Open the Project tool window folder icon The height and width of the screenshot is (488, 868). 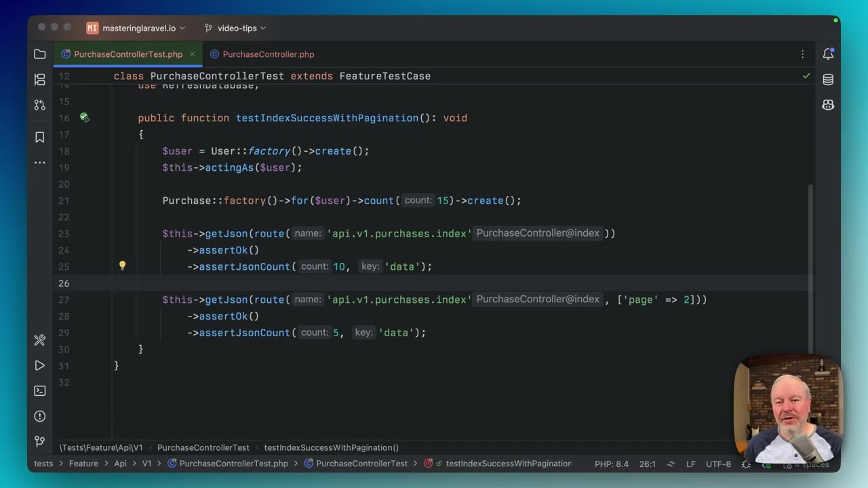tap(40, 54)
